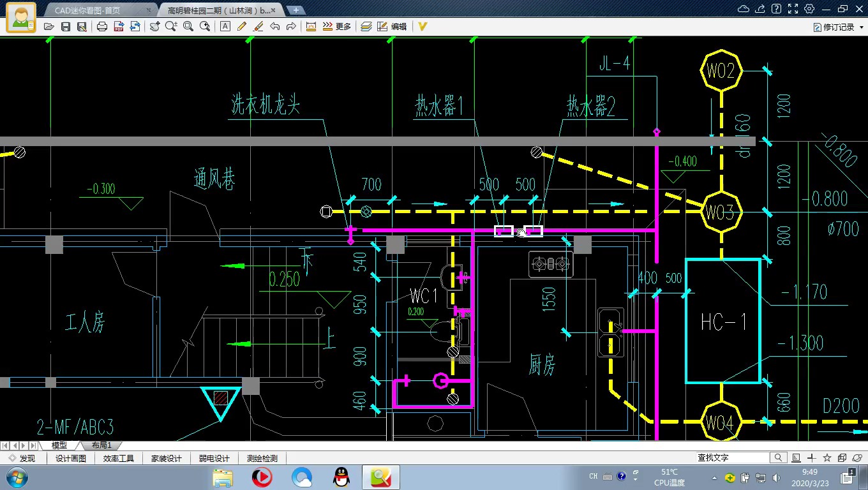Redo the last undone action
Image resolution: width=868 pixels, height=490 pixels.
pos(291,27)
